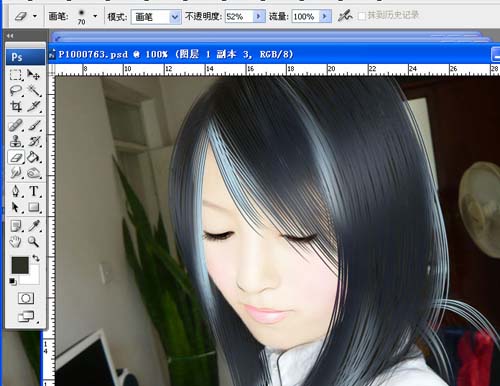The width and height of the screenshot is (500, 386).
Task: Open the foreground color picker
Action: [x=20, y=265]
